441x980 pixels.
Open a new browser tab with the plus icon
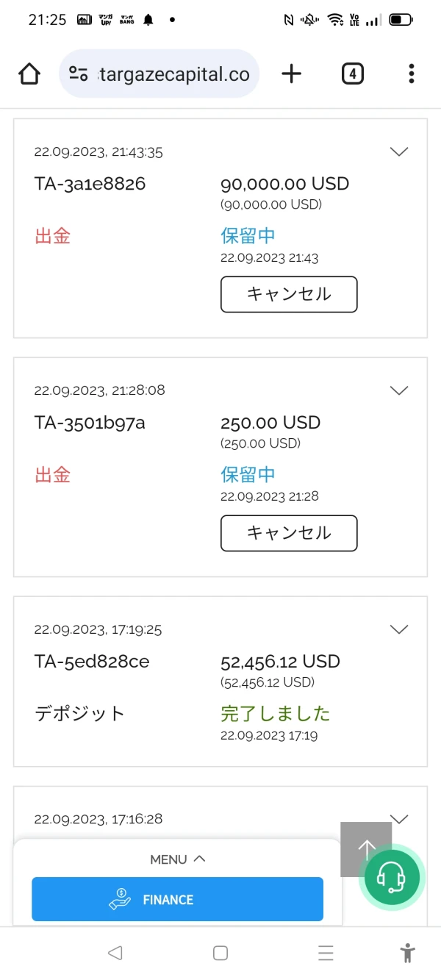[x=292, y=74]
